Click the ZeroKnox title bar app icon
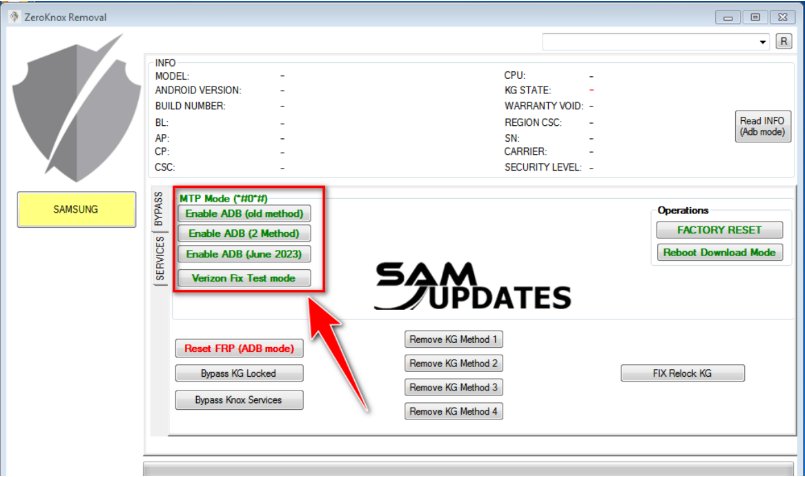This screenshot has height=477, width=805. [x=12, y=17]
